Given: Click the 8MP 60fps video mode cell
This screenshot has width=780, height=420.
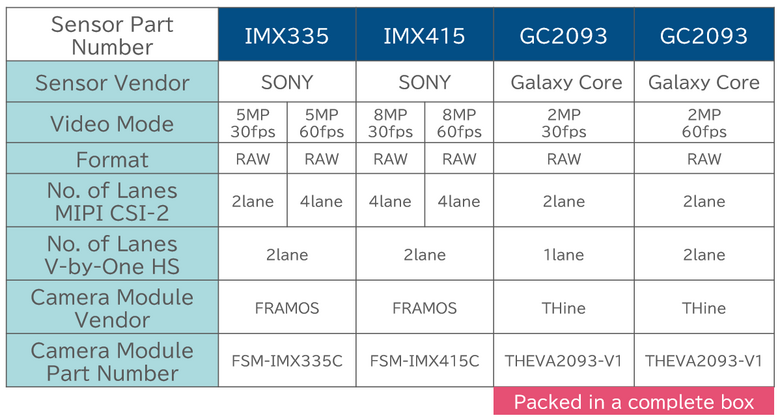Looking at the screenshot, I should (459, 124).
